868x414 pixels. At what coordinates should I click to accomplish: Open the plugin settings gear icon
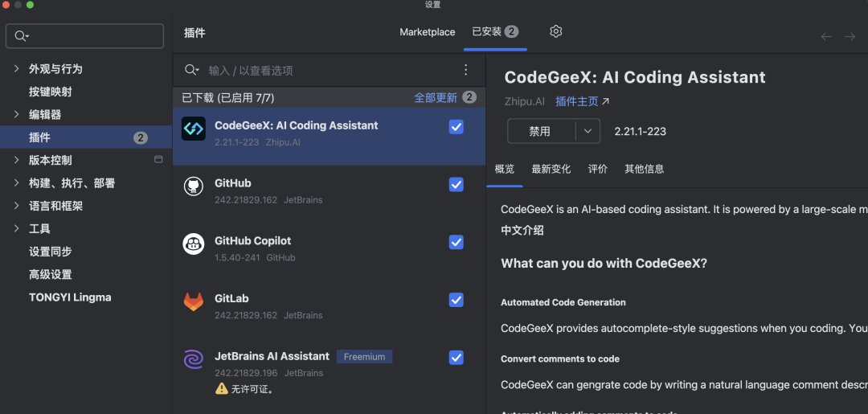click(x=556, y=31)
